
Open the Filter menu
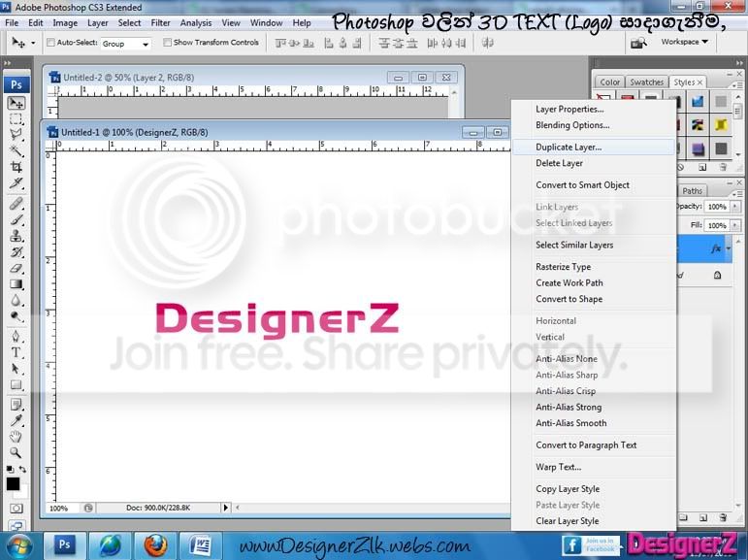pos(160,23)
